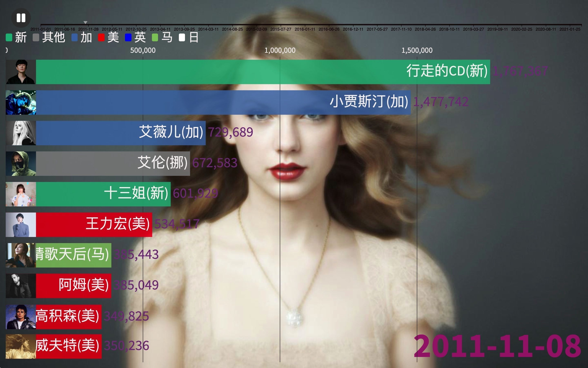Viewport: 588px width, 368px height.
Task: Jump to 2017-11-10 on timeline
Action: pyautogui.click(x=401, y=29)
